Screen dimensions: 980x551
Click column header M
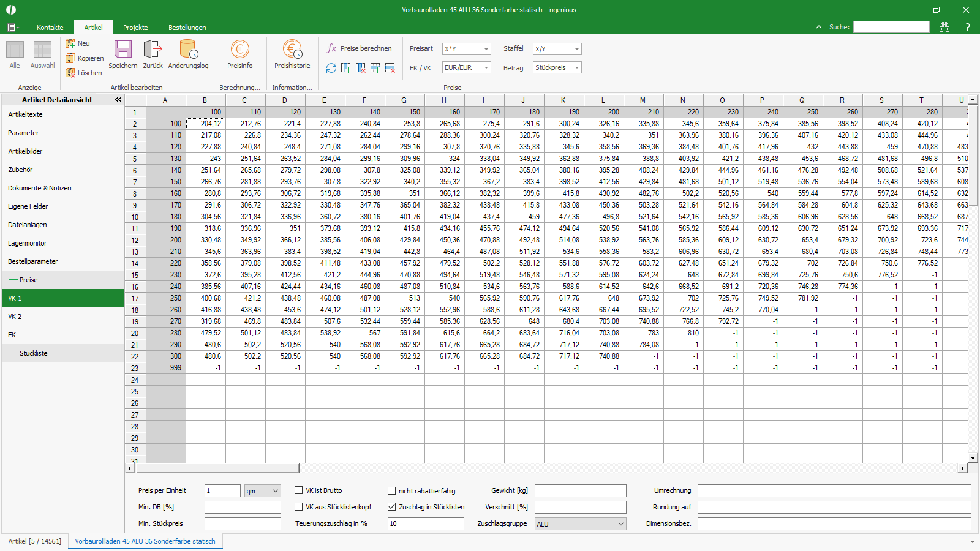point(643,100)
